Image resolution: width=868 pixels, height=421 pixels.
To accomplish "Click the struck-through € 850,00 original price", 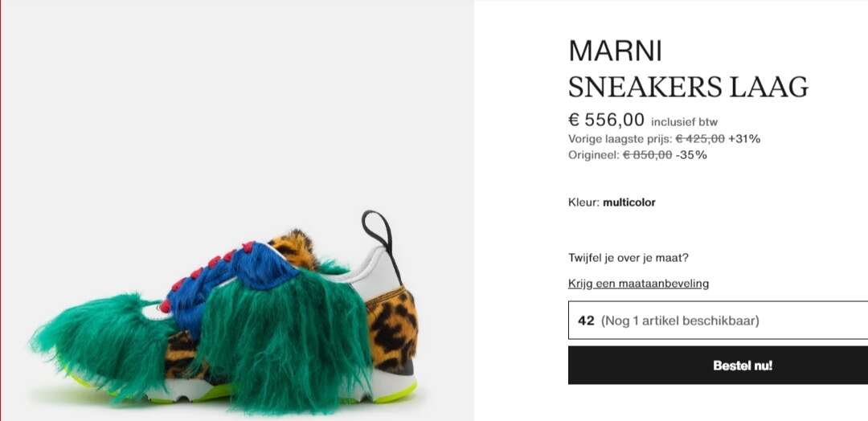I will coord(648,155).
